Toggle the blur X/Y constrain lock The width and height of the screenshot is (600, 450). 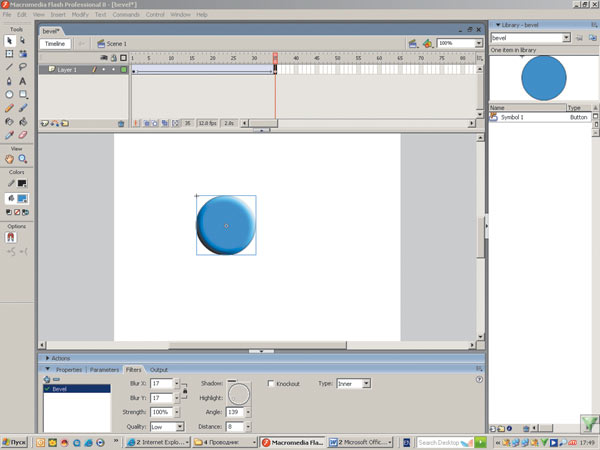[184, 390]
